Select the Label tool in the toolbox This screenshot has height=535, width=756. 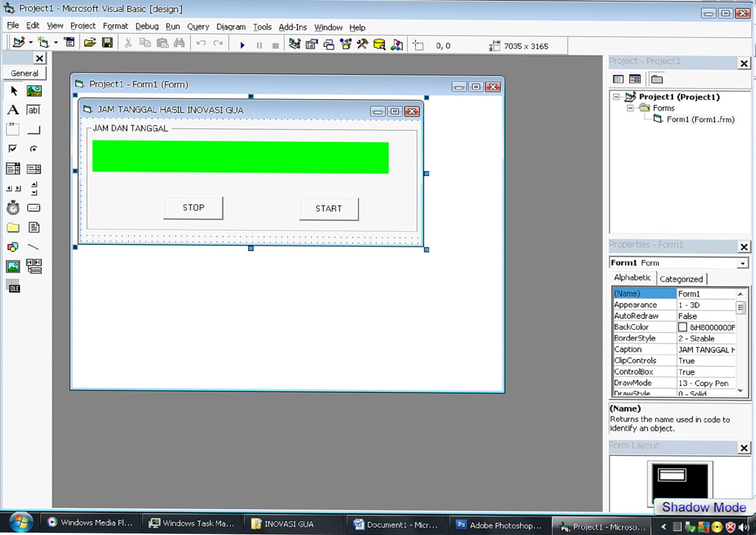pos(13,110)
